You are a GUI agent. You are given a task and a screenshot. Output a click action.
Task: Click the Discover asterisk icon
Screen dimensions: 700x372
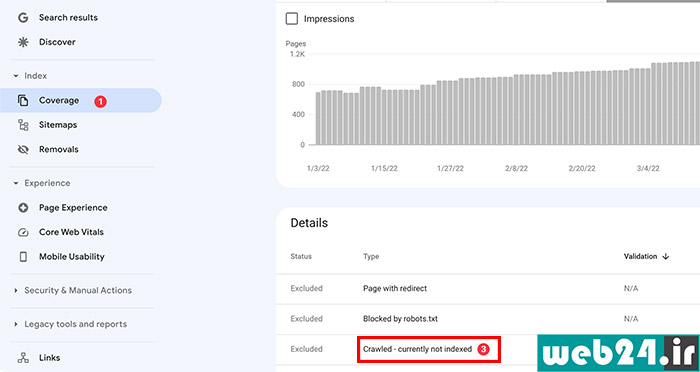pyautogui.click(x=23, y=42)
